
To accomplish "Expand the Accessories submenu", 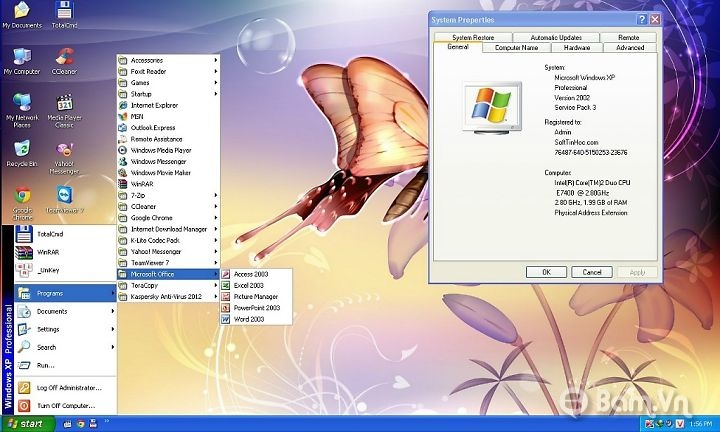I will coord(169,60).
